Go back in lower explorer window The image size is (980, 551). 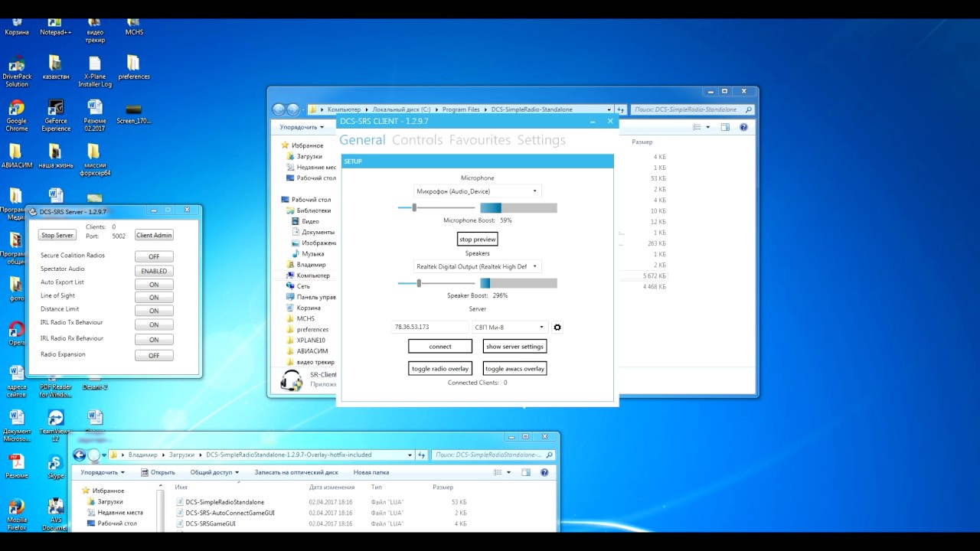(x=79, y=455)
